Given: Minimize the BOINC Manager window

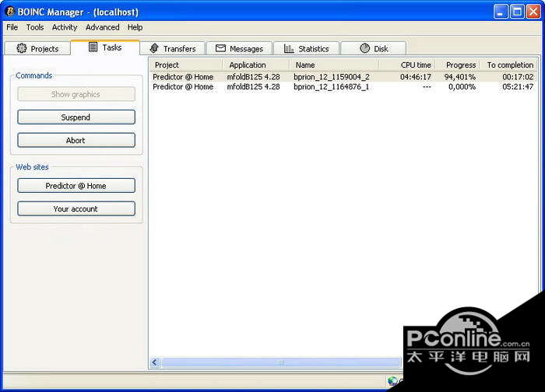Looking at the screenshot, I should click(x=501, y=12).
